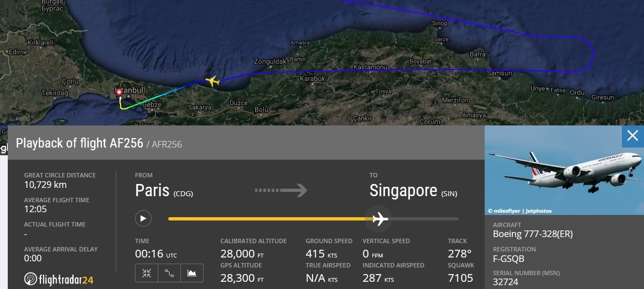Viewport: 644px width, 289px height.
Task: Open the Air France aircraft photo
Action: (x=564, y=170)
